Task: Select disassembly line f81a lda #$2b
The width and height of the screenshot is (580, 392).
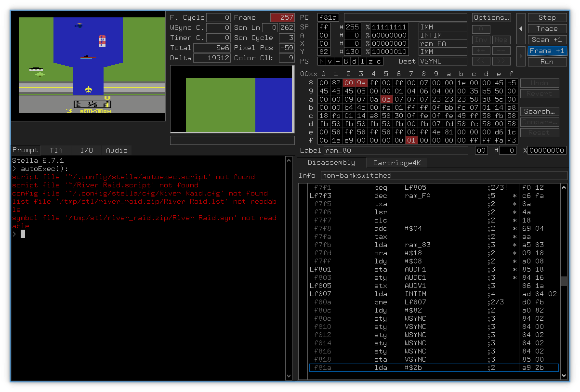Action: [x=434, y=367]
